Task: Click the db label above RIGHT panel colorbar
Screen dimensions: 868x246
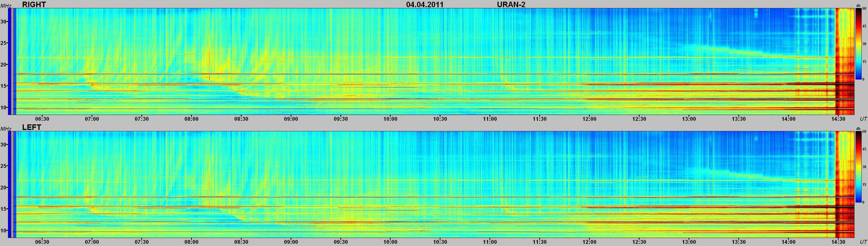Action: (x=858, y=6)
